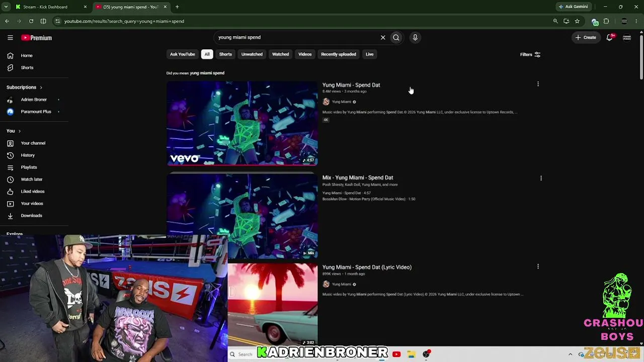The height and width of the screenshot is (362, 644).
Task: Click the Ask Gemini button
Action: pyautogui.click(x=573, y=7)
